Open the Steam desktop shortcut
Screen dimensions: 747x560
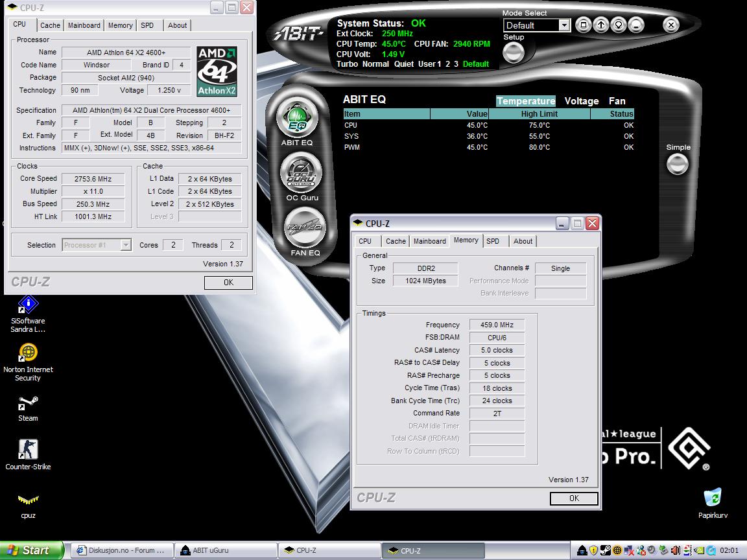tap(28, 408)
